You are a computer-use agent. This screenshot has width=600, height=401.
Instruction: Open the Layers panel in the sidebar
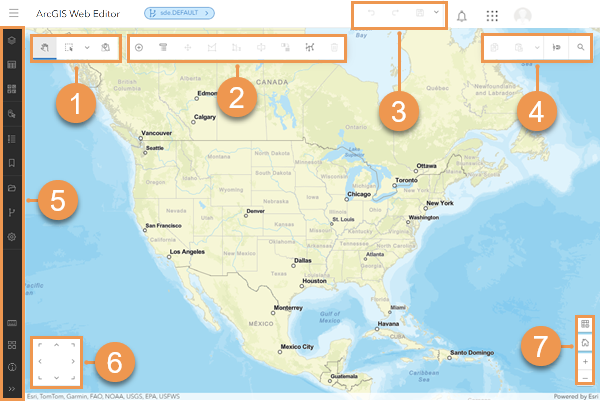tap(12, 40)
